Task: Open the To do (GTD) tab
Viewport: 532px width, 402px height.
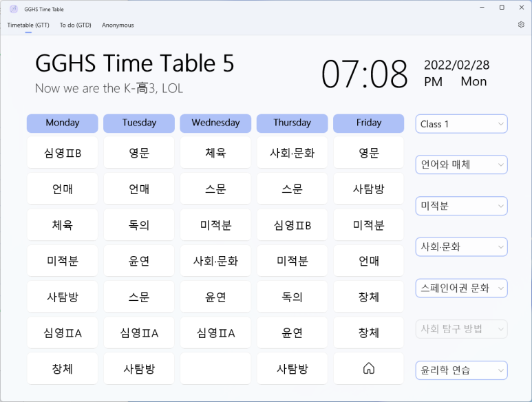Action: pyautogui.click(x=75, y=25)
